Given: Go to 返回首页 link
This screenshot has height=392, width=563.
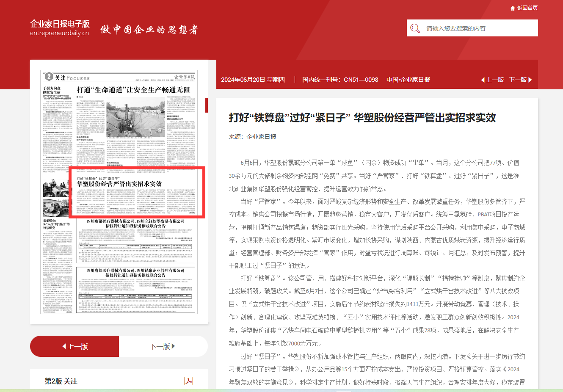Looking at the screenshot, I should 527,8.
